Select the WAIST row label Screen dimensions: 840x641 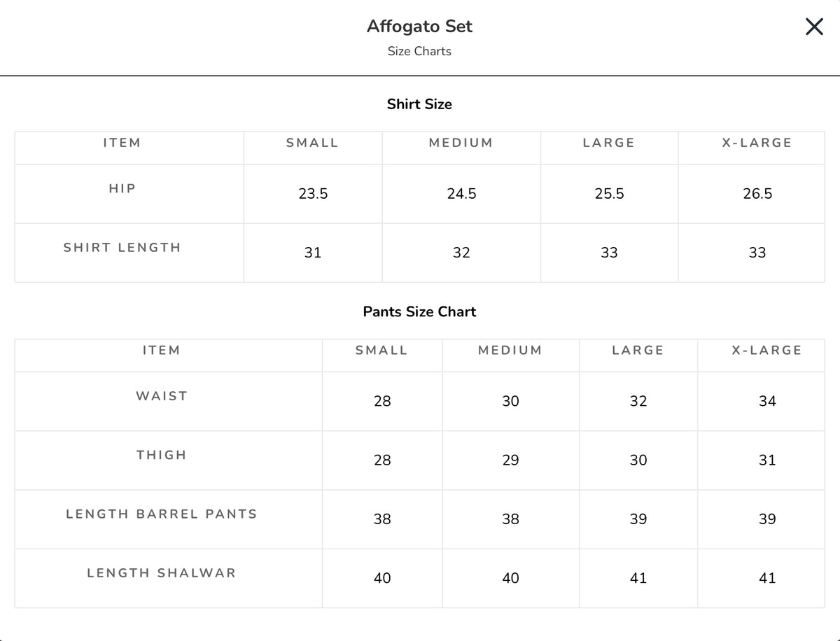[x=162, y=396]
